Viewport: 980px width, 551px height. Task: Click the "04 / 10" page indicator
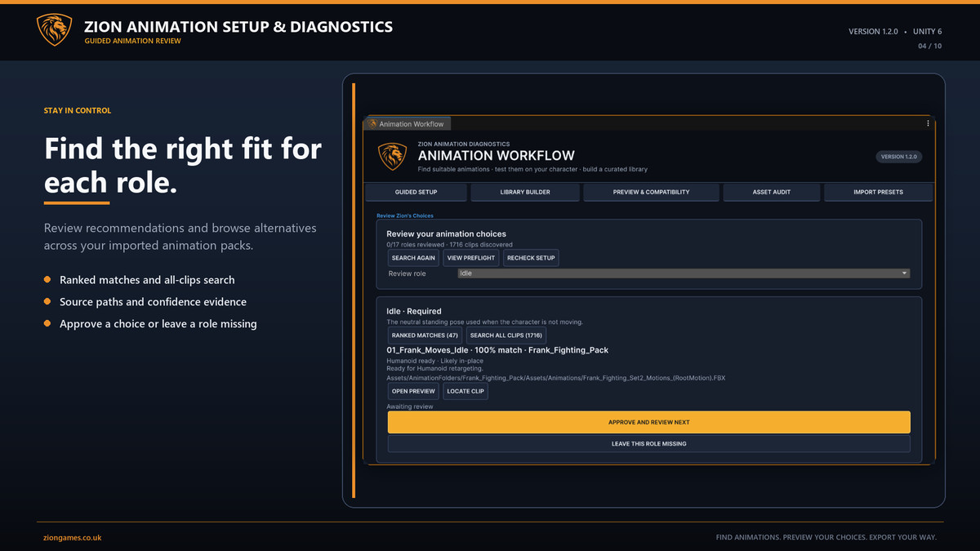click(929, 46)
